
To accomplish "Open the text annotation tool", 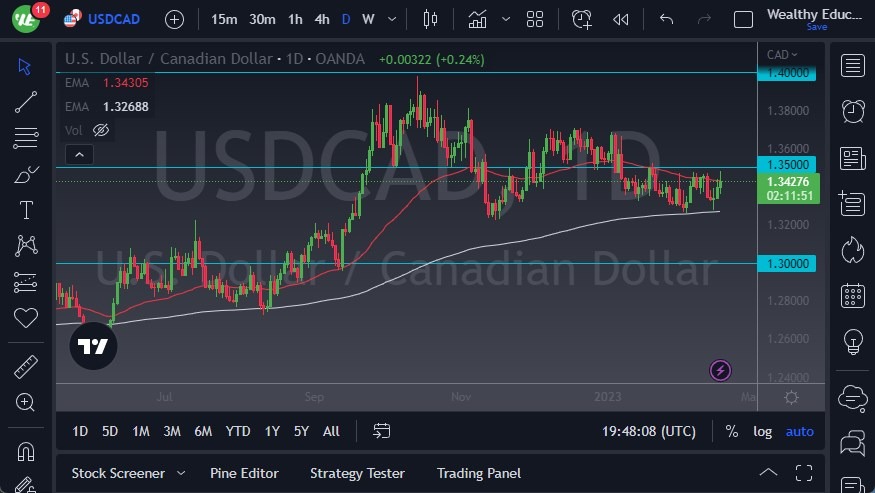I will [26, 210].
